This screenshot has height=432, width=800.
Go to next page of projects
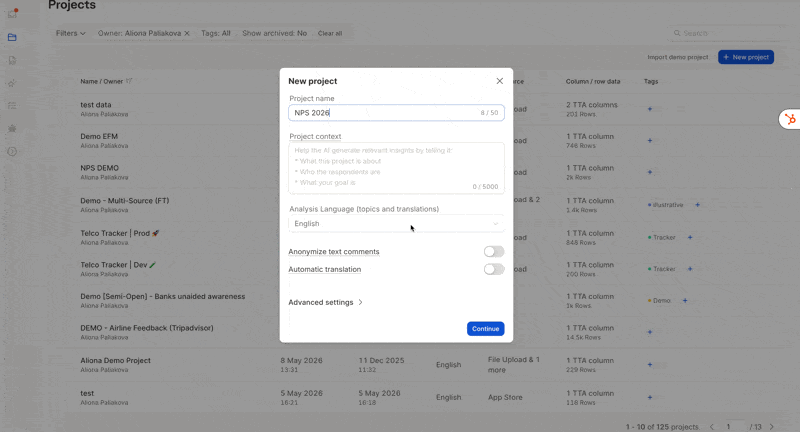[x=771, y=427]
